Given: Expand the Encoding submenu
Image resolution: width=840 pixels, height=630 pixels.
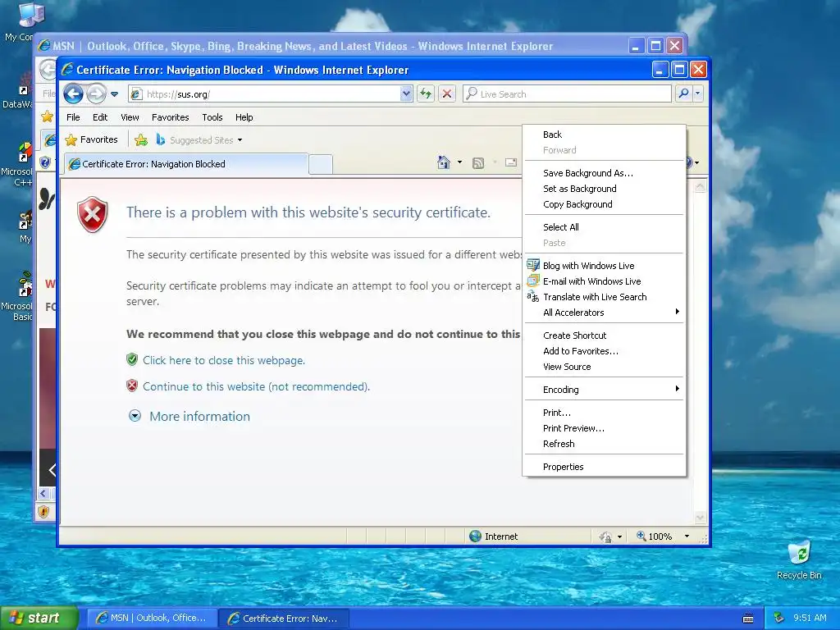Looking at the screenshot, I should coord(605,390).
